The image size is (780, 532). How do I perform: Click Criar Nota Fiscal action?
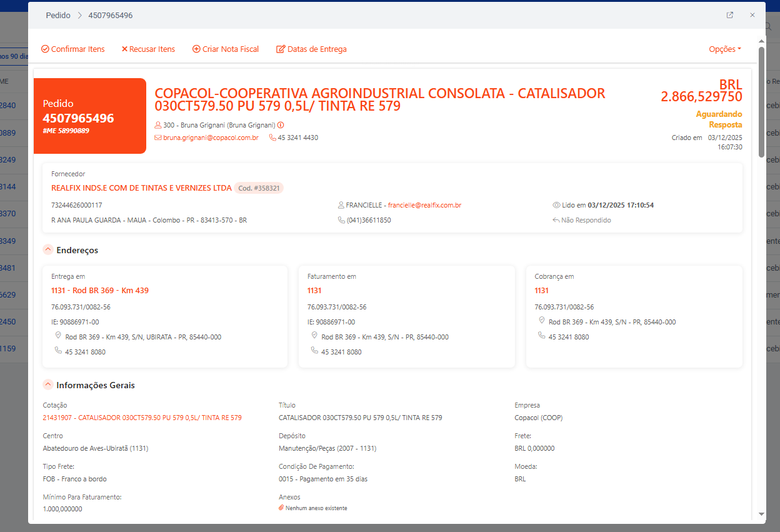click(x=226, y=49)
